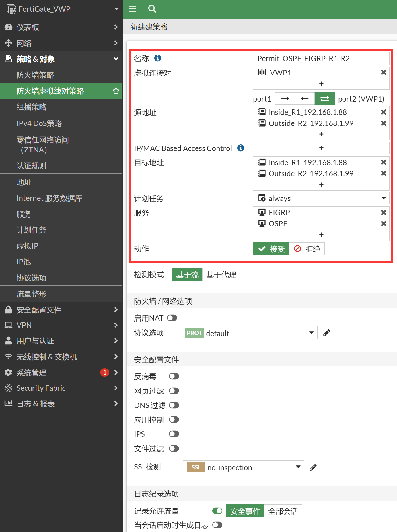This screenshot has height=532, width=397.
Task: Click the 拒绝 action button
Action: point(307,249)
